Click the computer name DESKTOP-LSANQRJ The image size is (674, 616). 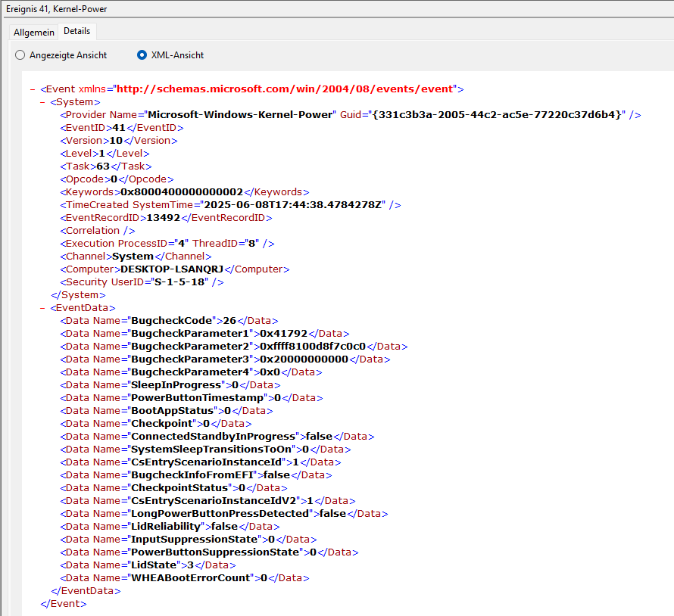coord(172,269)
